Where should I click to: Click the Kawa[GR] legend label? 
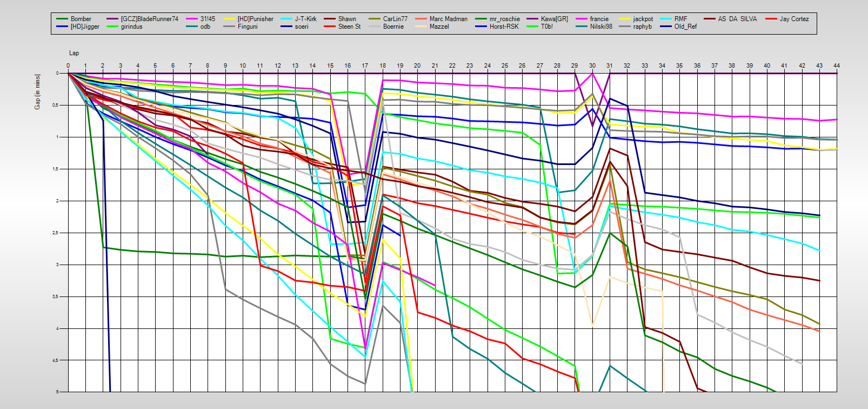555,19
